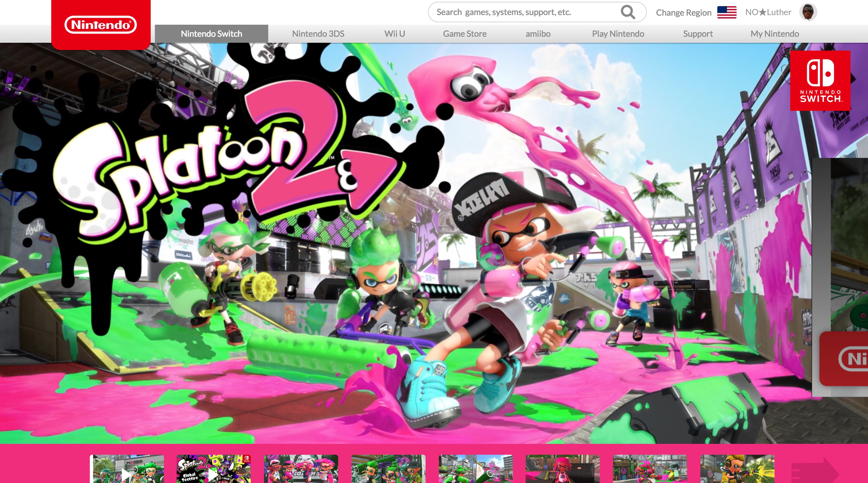This screenshot has width=868, height=483.
Task: Open the eighth thumbnail with yellow Inkling shooting
Action: (x=737, y=469)
